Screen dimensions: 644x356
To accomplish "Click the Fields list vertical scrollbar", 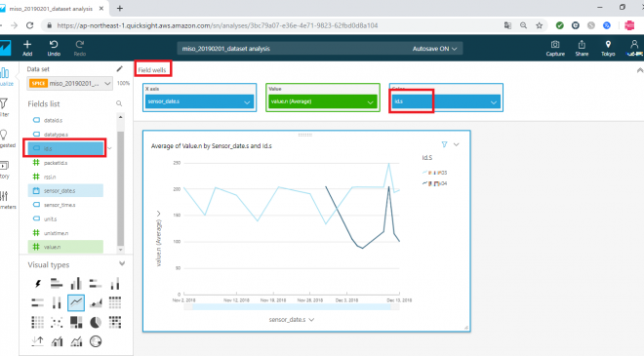I will point(120,183).
